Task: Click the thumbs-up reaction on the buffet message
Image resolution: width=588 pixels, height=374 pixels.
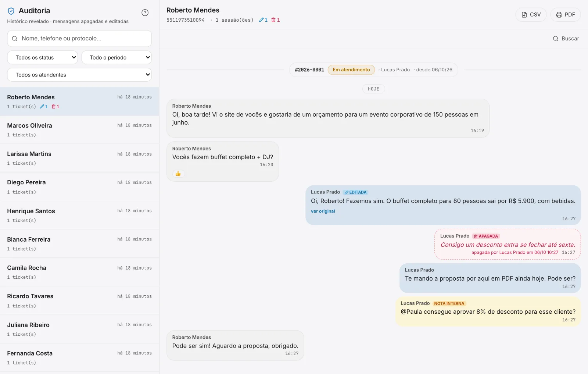Action: (178, 174)
